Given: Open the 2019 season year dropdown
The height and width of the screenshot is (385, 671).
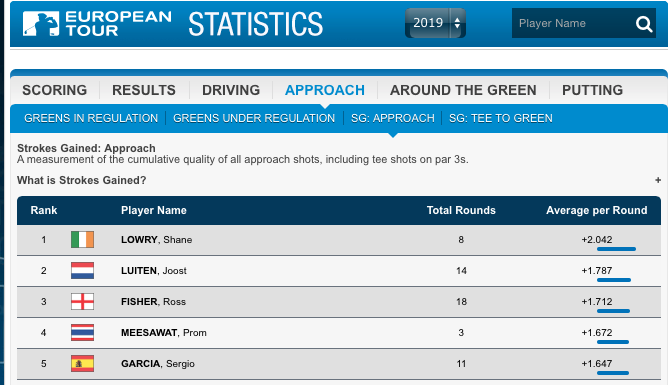Looking at the screenshot, I should pos(435,23).
